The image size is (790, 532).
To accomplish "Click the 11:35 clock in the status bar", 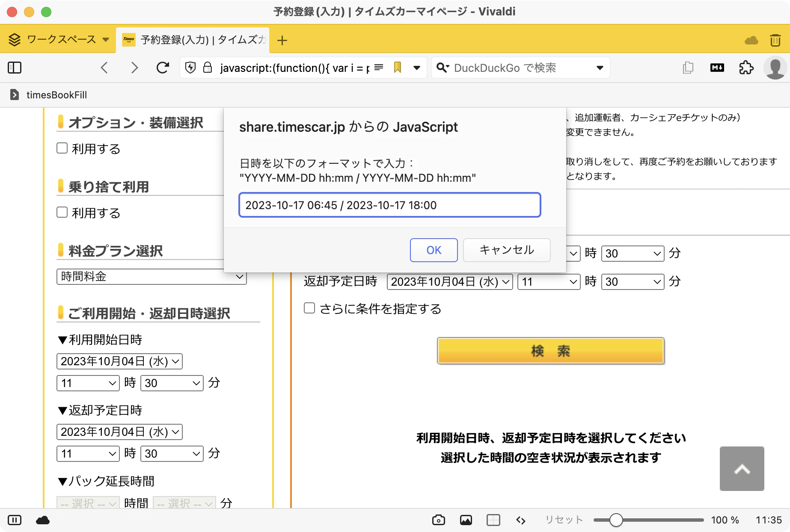I will click(769, 520).
